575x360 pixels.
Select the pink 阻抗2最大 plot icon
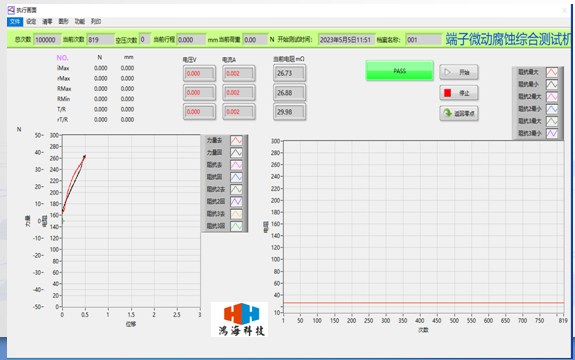(x=552, y=97)
